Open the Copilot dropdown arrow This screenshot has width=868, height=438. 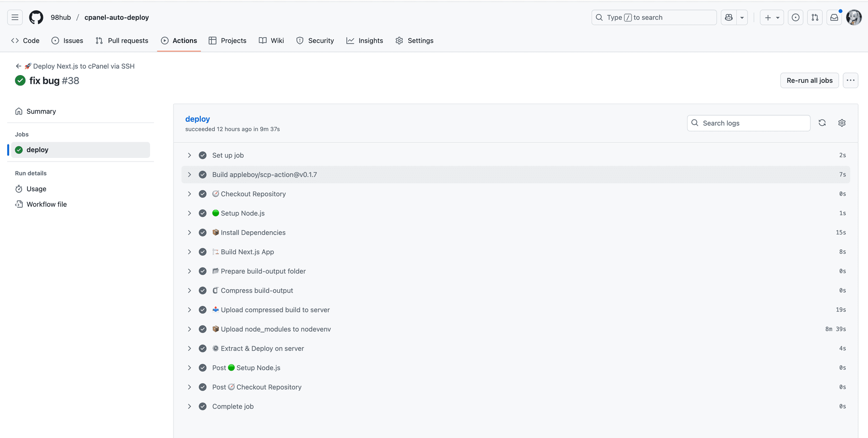[741, 17]
